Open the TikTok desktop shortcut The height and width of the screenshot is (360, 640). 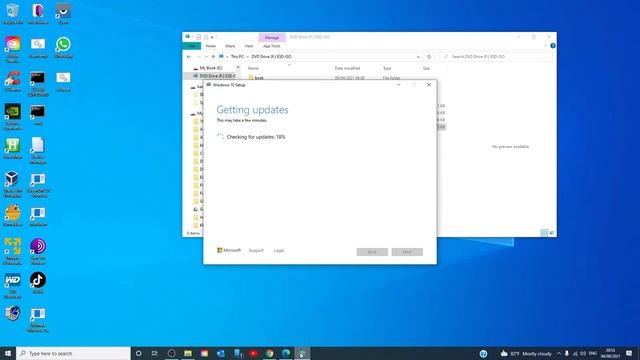click(38, 282)
